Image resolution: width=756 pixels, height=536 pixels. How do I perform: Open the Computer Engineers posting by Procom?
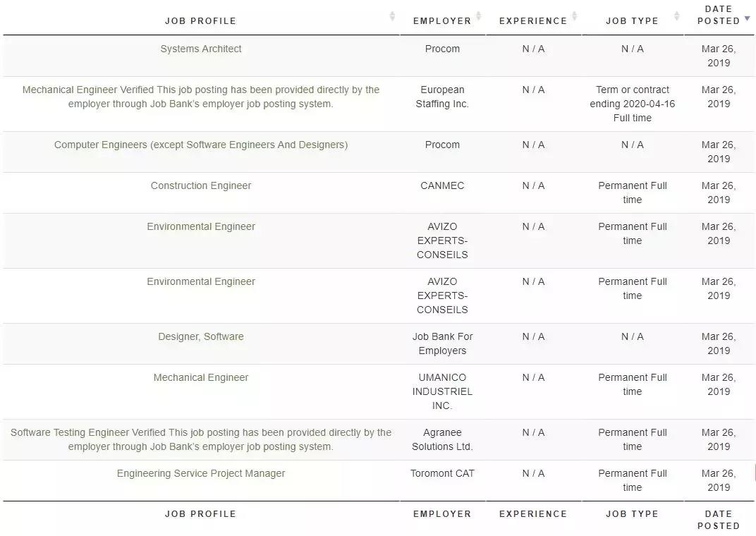point(200,145)
